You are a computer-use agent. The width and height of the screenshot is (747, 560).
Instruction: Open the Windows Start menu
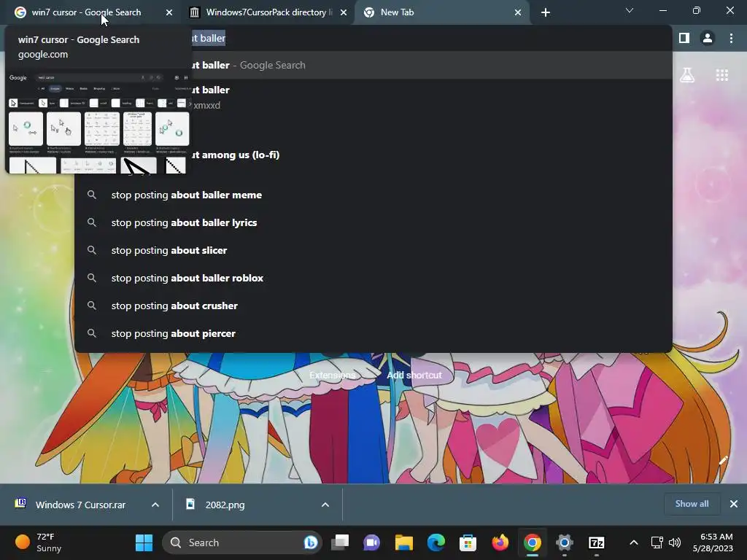coord(144,542)
